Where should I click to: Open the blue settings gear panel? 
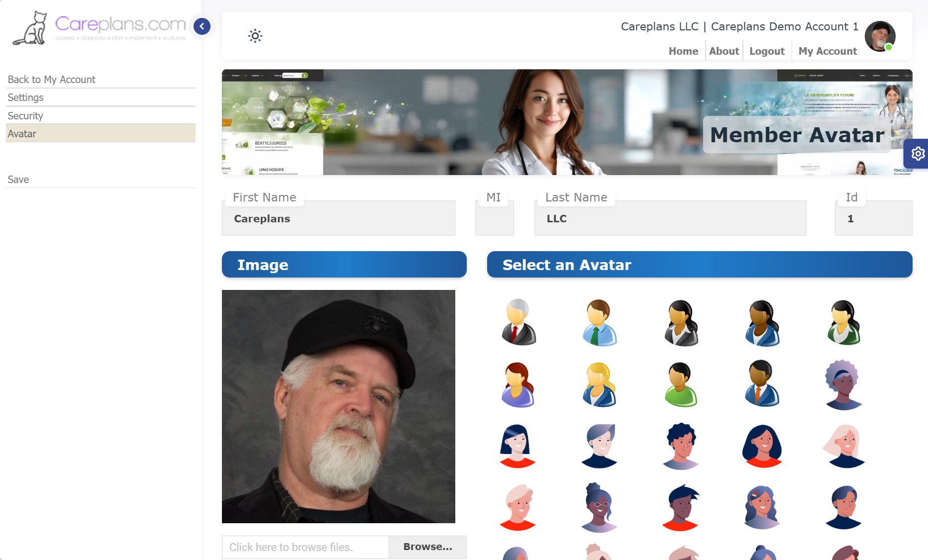[918, 154]
